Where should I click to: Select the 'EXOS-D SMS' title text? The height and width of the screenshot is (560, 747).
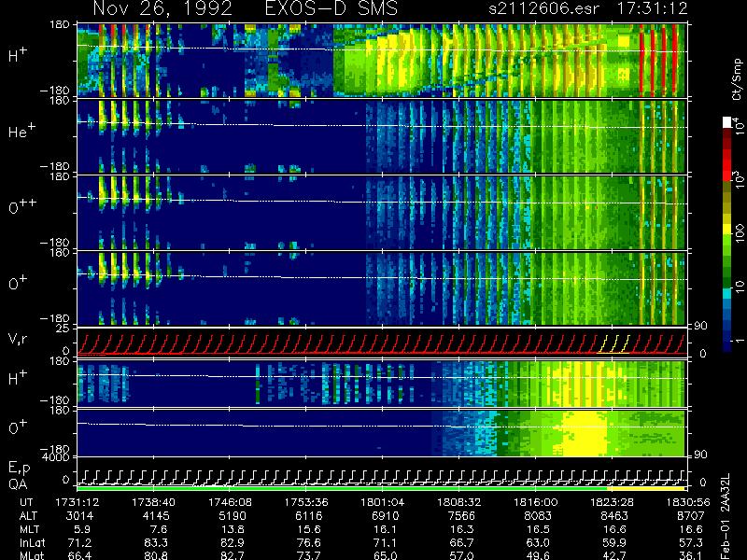[x=331, y=8]
